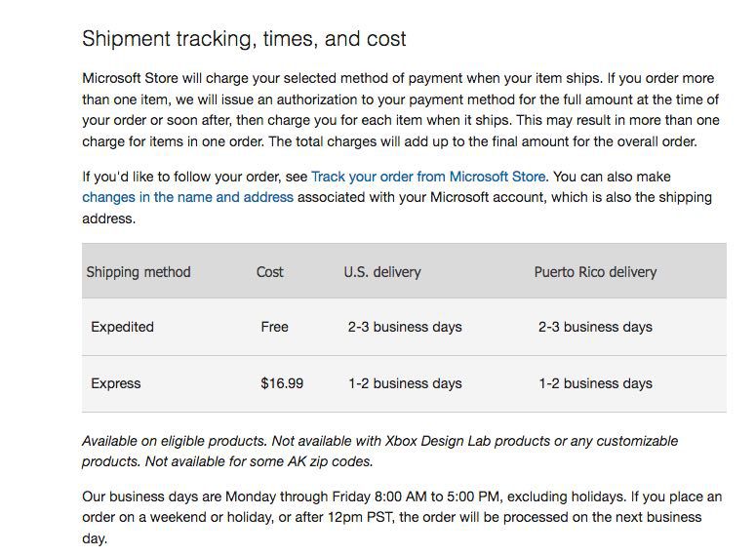
Task: Click U.S. delivery 2-3 business days cell
Action: [405, 327]
